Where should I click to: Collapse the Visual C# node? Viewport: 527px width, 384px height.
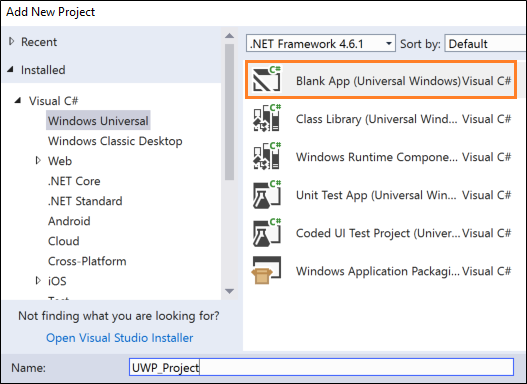point(18,100)
